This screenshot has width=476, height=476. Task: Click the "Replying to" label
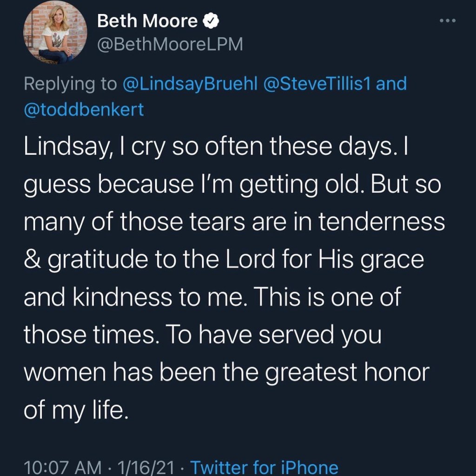(x=70, y=84)
